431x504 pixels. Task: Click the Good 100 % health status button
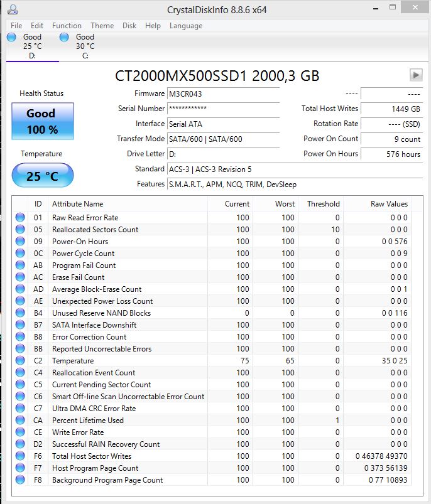[43, 121]
